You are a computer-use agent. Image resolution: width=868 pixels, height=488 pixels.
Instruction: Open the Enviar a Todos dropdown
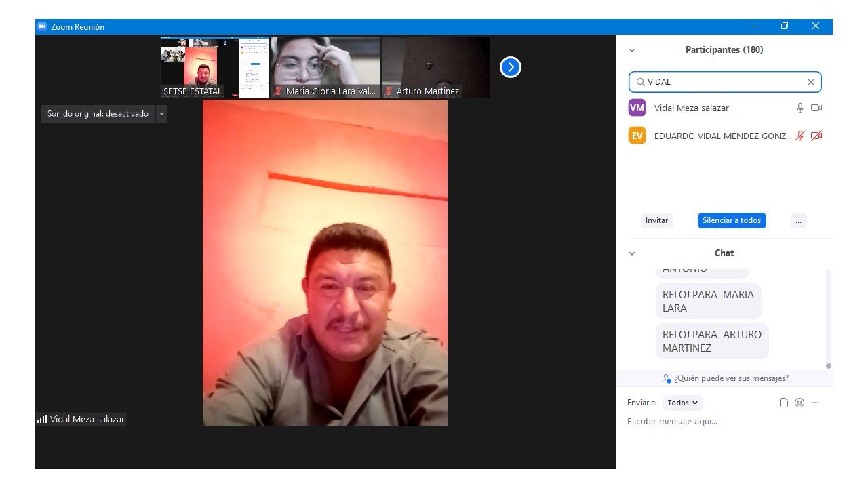click(682, 403)
